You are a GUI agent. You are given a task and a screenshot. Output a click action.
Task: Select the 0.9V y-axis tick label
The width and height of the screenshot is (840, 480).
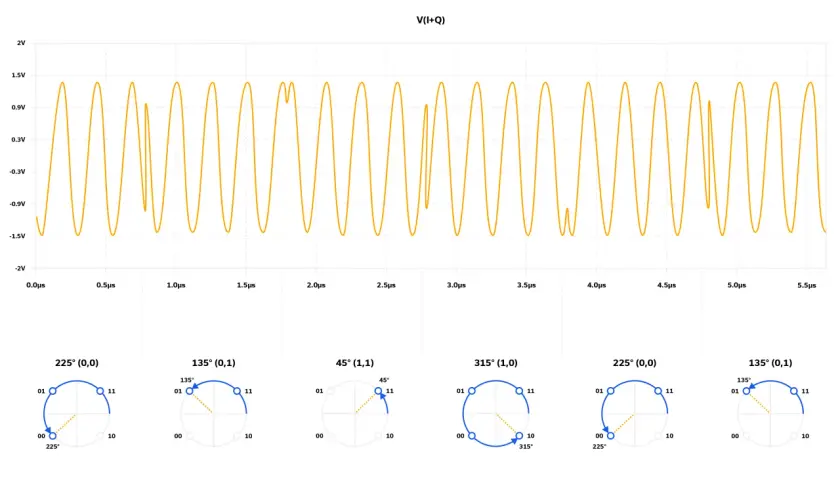(x=18, y=108)
